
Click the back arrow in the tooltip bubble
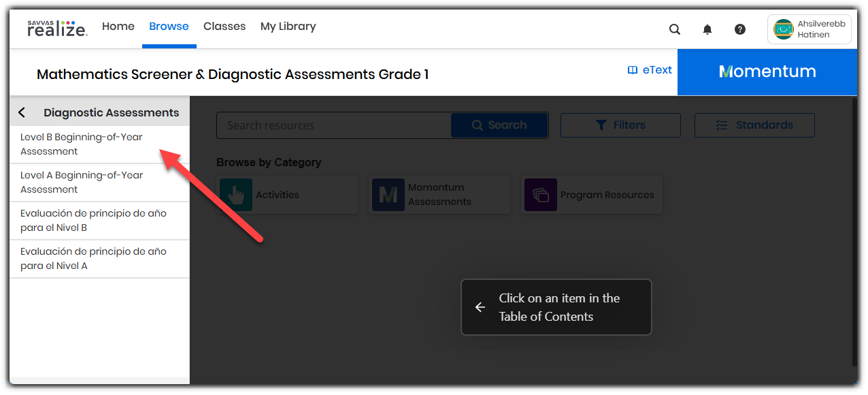pyautogui.click(x=479, y=307)
